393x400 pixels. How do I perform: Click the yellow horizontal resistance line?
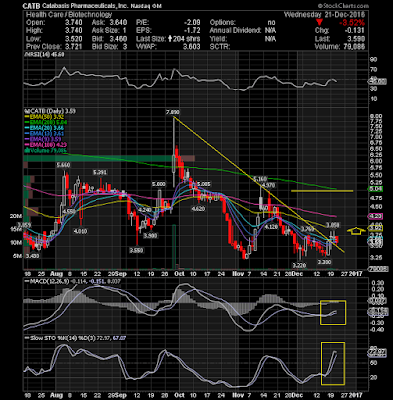322,191
